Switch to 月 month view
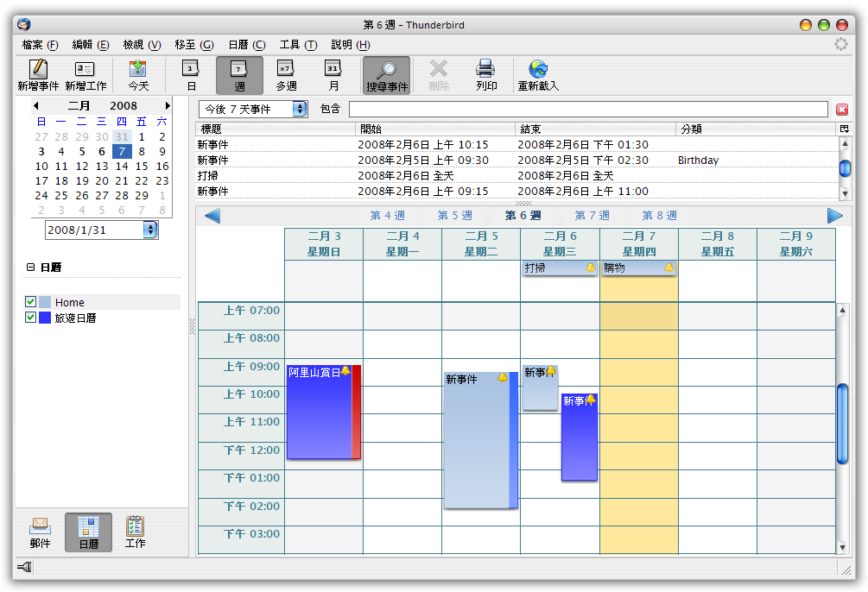 point(333,70)
